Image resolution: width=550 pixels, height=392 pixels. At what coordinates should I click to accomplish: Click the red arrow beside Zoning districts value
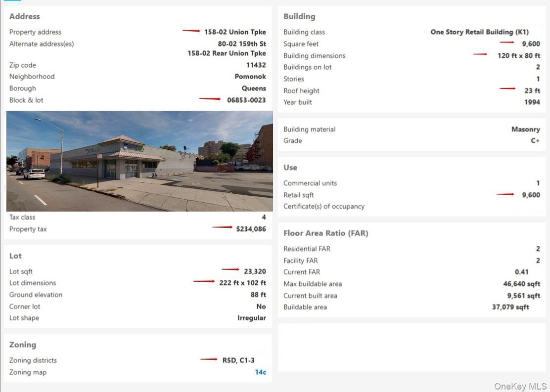coord(209,359)
